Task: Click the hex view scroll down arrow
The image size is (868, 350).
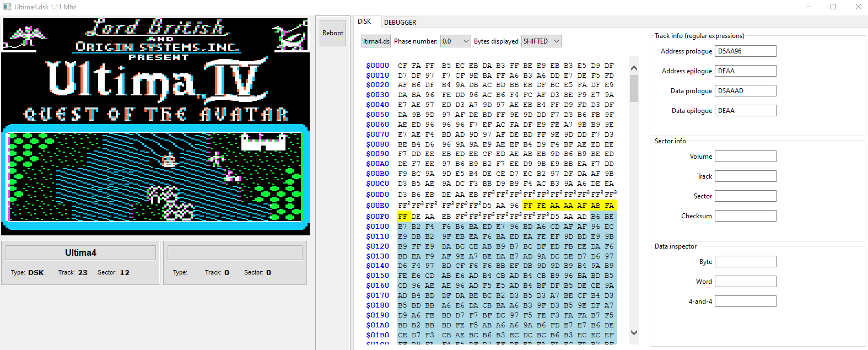Action: 634,332
